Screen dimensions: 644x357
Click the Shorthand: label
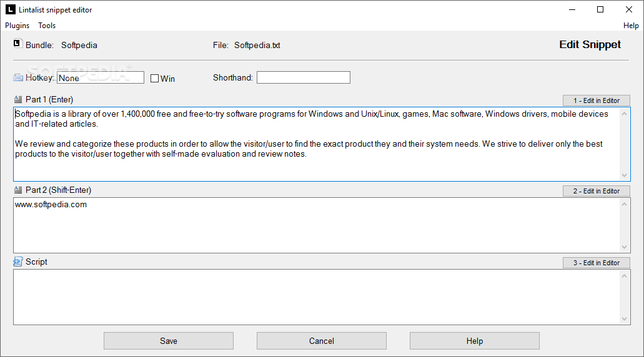(233, 77)
